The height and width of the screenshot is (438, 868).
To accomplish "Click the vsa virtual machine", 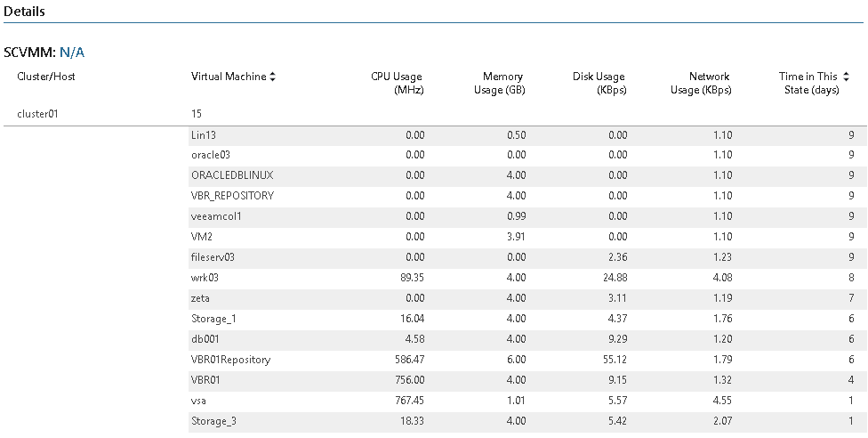I will pyautogui.click(x=198, y=401).
